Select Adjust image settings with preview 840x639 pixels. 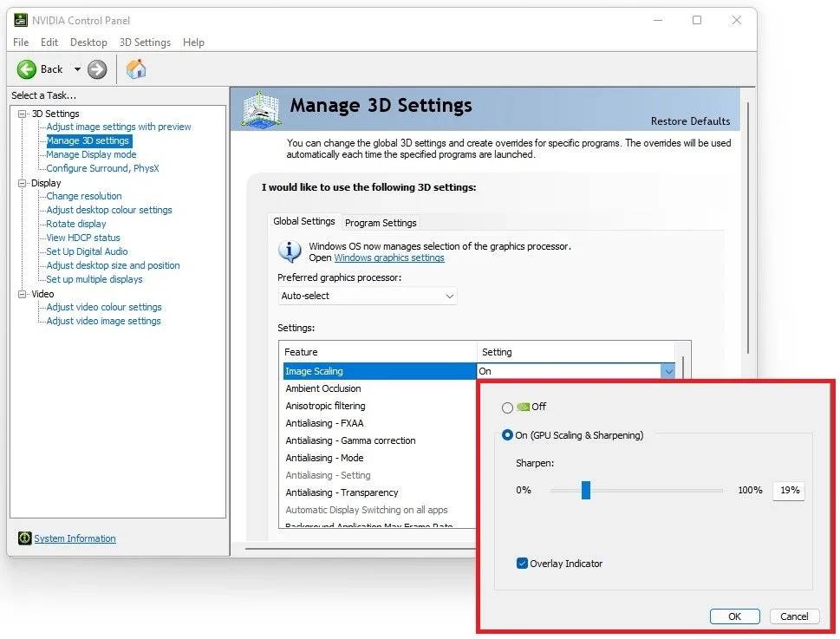point(119,127)
